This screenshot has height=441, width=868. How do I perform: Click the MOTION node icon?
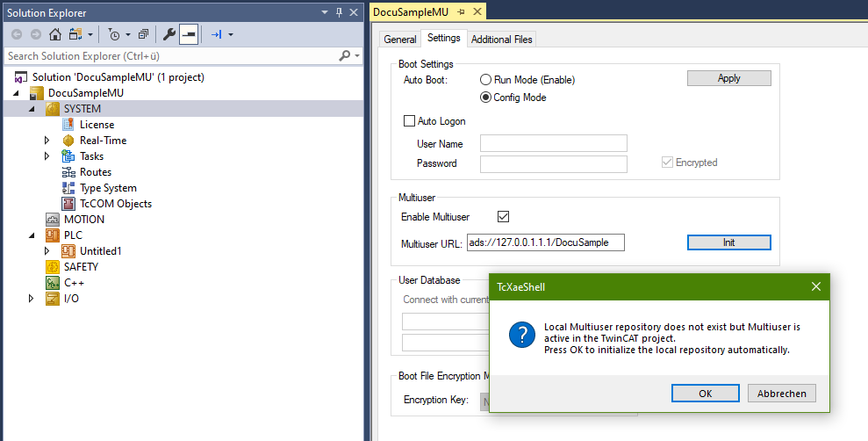click(53, 220)
